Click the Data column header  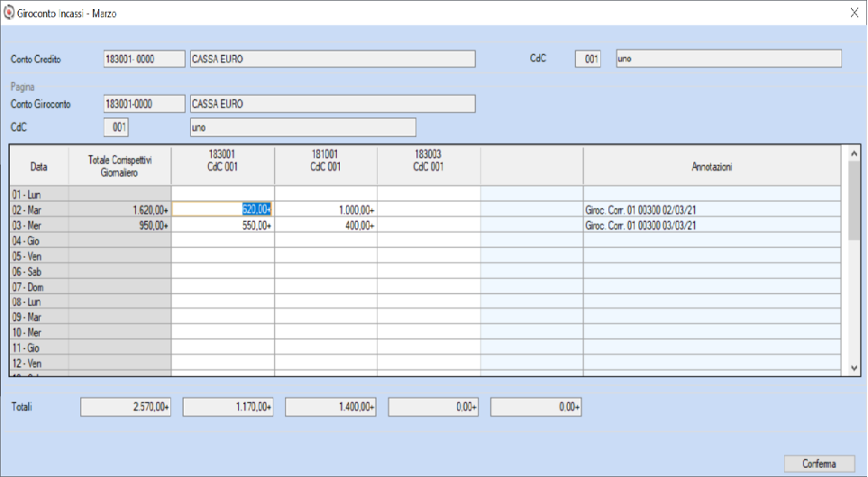point(39,166)
